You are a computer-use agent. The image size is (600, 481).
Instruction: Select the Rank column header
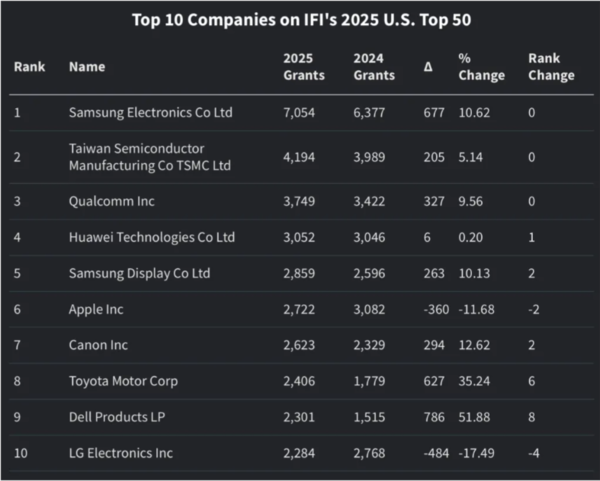(x=30, y=67)
